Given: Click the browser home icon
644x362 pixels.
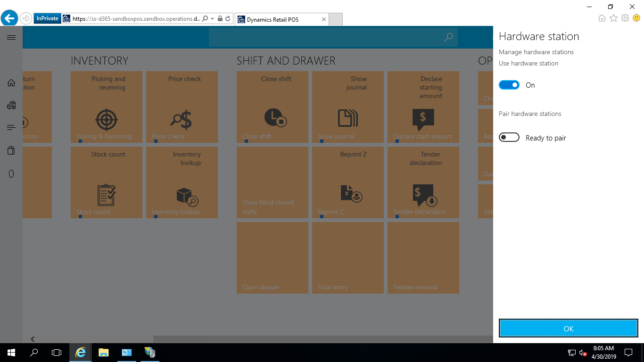Looking at the screenshot, I should [602, 18].
